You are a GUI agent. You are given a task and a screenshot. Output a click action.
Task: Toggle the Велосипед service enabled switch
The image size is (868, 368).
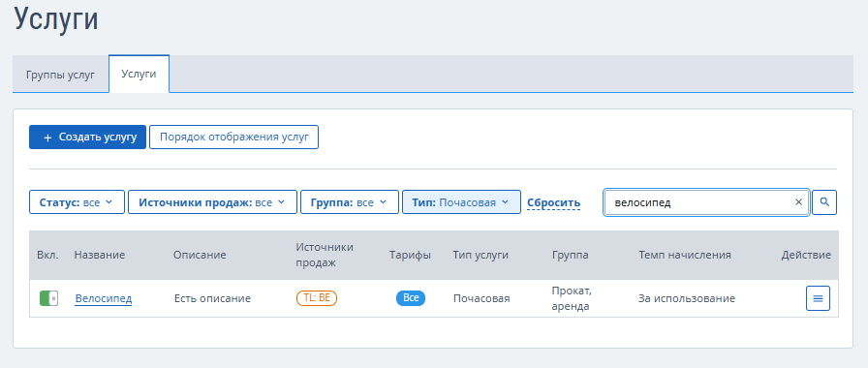click(48, 298)
